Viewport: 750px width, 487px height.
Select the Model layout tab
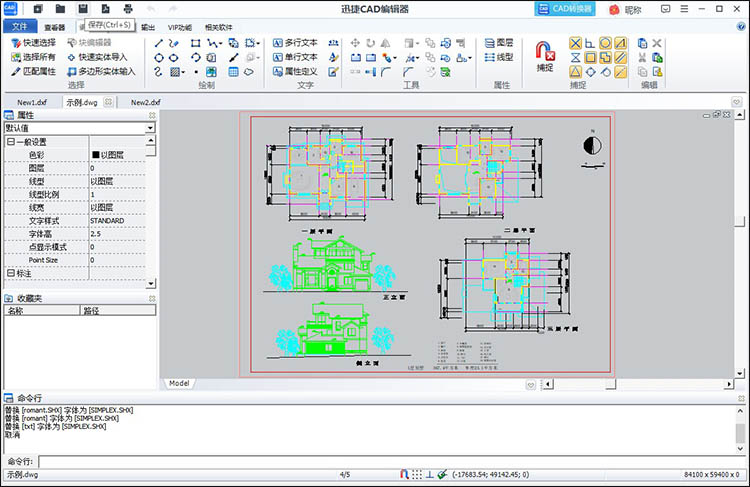click(179, 384)
